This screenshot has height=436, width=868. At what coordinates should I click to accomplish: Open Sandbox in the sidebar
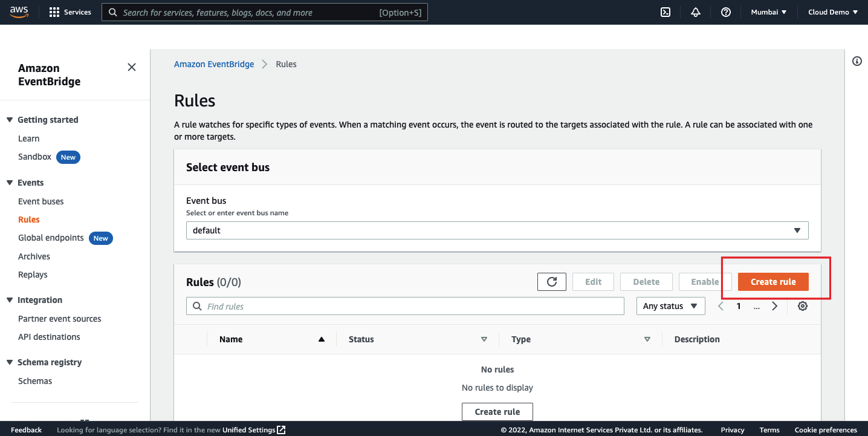coord(34,157)
